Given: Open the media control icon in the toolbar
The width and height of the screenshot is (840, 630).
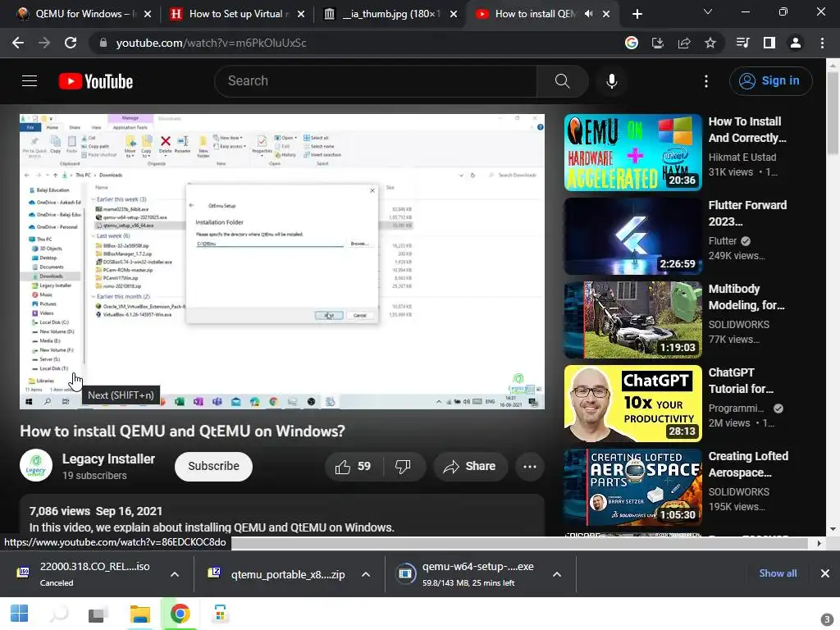Looking at the screenshot, I should coord(742,43).
